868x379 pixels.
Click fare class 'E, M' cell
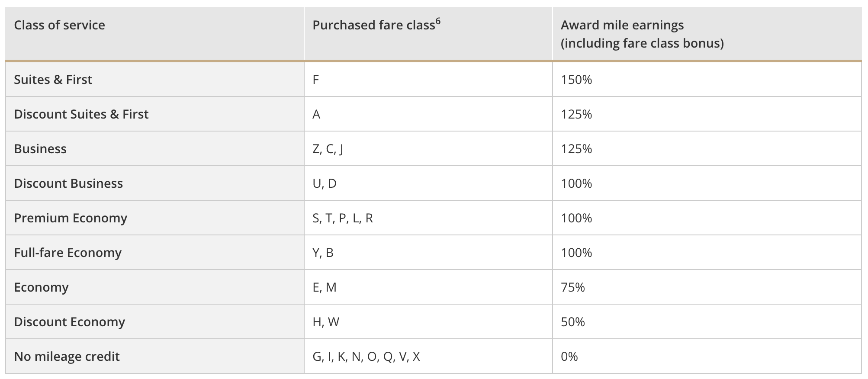(324, 287)
